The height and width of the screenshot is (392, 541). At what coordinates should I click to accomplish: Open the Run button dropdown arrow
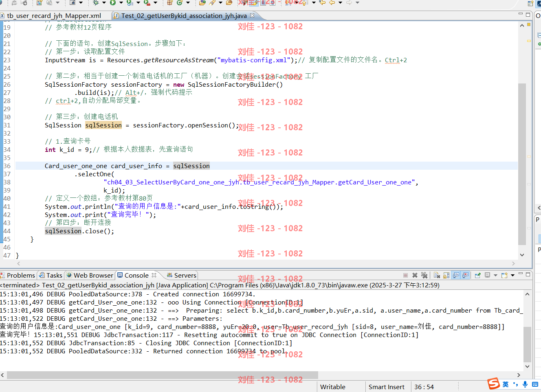tap(121, 3)
